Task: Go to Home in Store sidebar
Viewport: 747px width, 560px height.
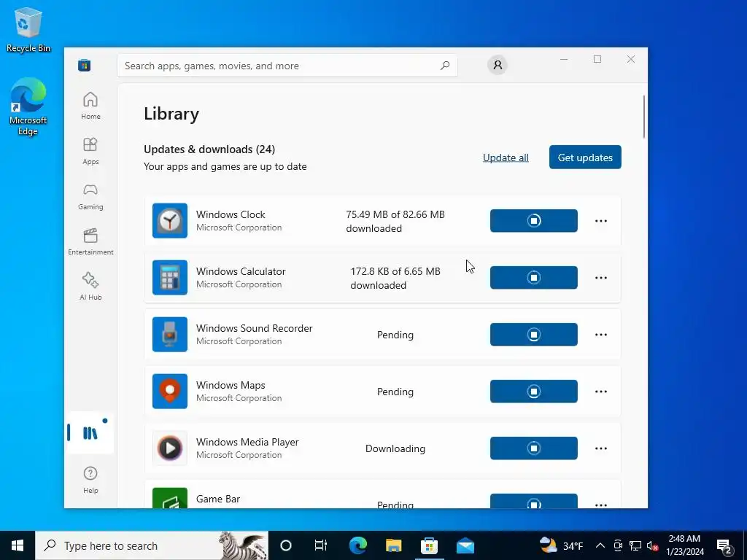Action: 90,106
